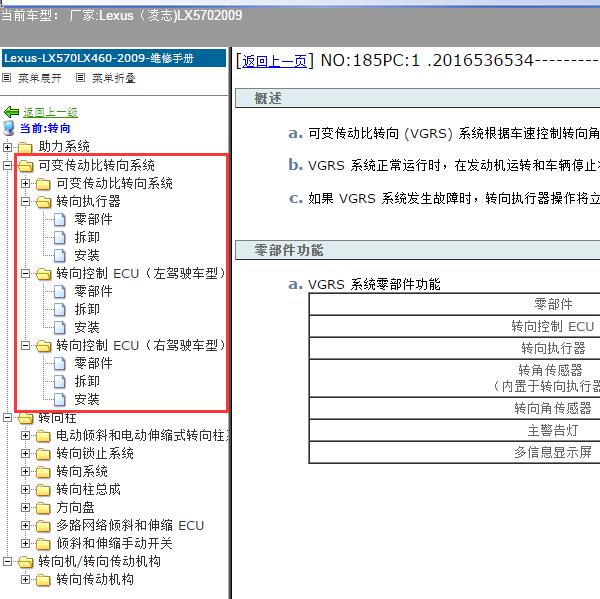Click the 转向执行器 open folder icon

(43, 202)
